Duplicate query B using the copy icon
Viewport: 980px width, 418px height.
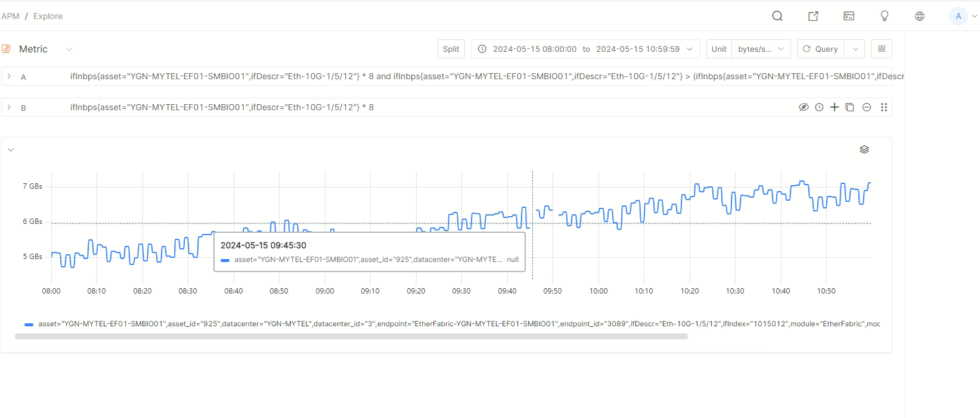pyautogui.click(x=850, y=107)
